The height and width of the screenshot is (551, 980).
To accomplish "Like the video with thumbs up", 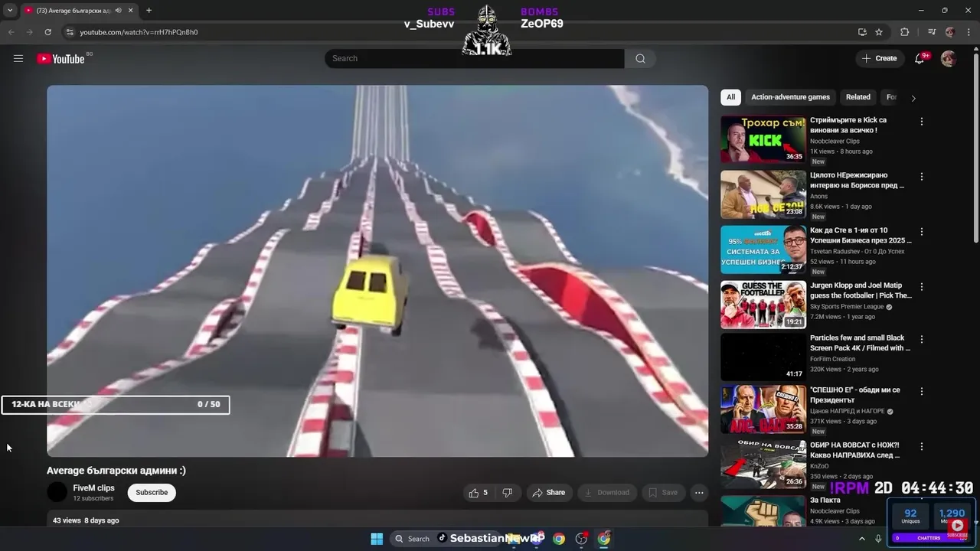I will (479, 493).
